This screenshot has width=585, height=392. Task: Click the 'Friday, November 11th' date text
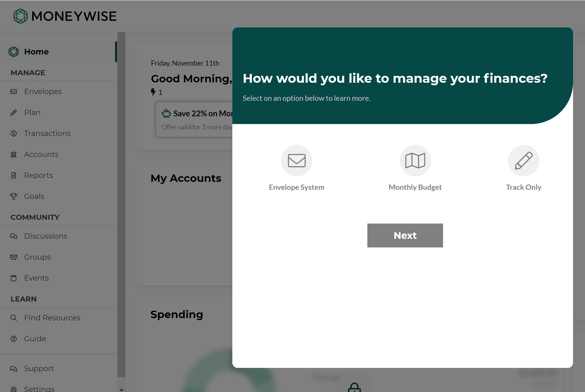click(x=185, y=63)
